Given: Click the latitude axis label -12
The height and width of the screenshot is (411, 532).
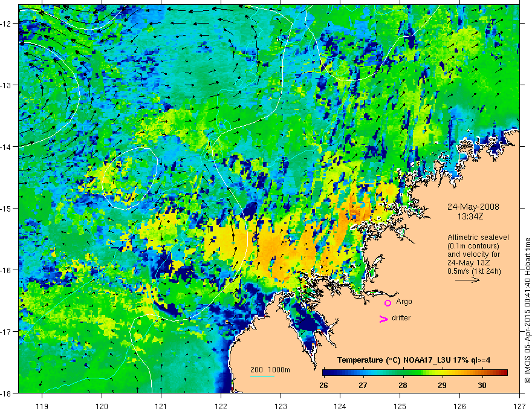Looking at the screenshot, I should pos(6,24).
